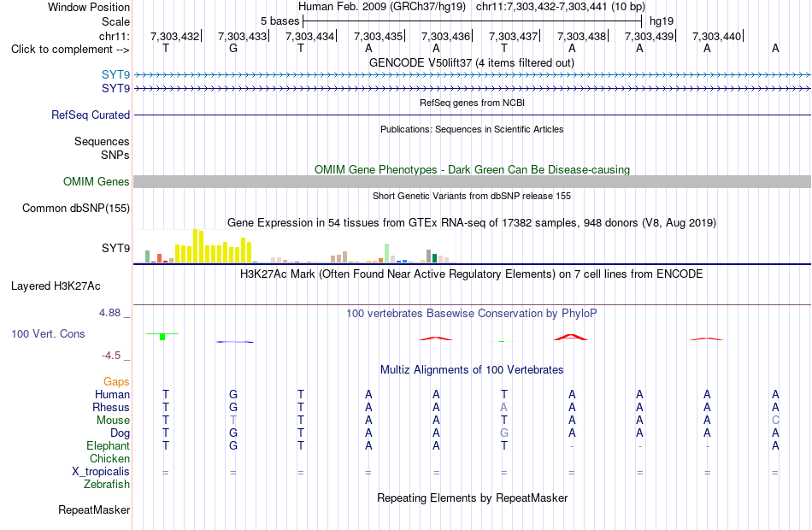Click the light-blue SYT9 transcript label
This screenshot has width=812, height=530.
115,75
